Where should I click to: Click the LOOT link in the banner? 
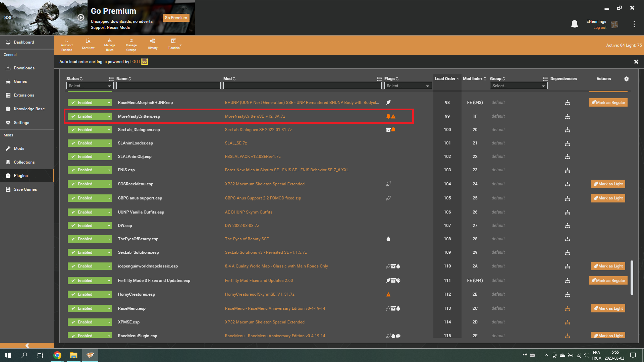135,62
